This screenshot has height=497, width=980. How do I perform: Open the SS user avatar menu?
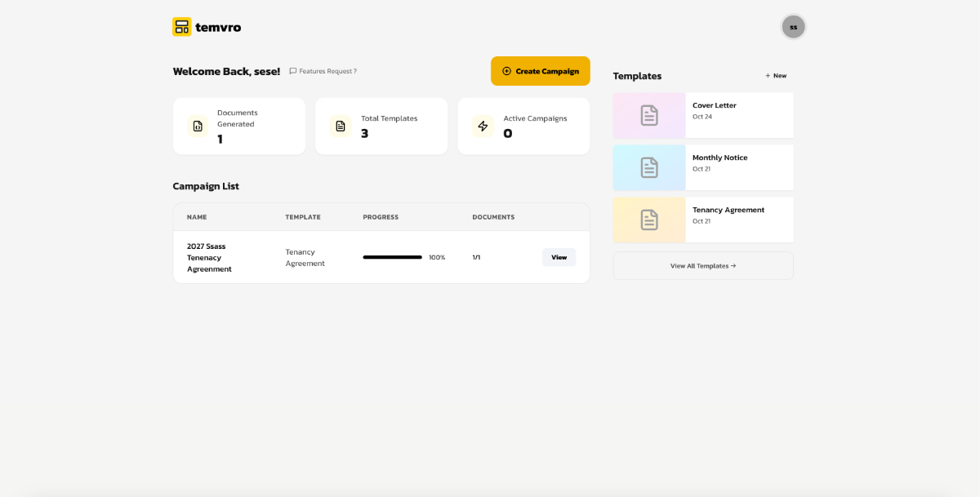pyautogui.click(x=793, y=27)
